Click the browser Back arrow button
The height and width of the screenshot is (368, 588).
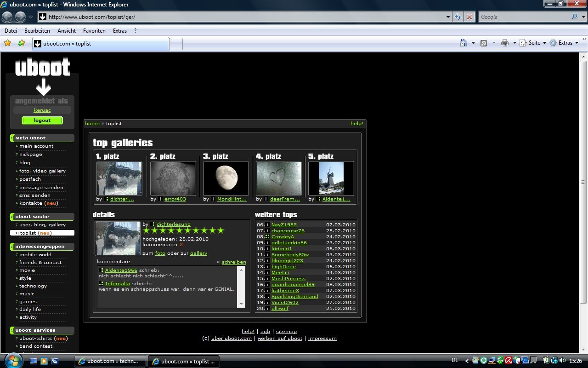click(7, 17)
